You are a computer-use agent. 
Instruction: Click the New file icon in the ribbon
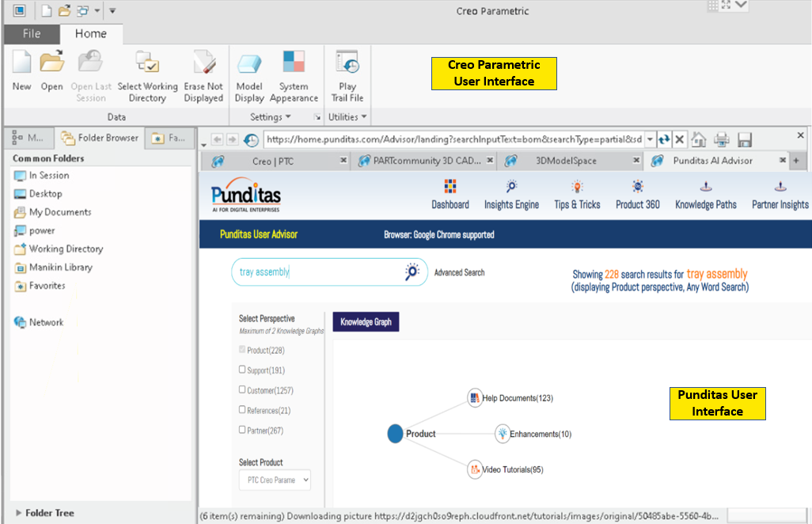click(x=21, y=62)
